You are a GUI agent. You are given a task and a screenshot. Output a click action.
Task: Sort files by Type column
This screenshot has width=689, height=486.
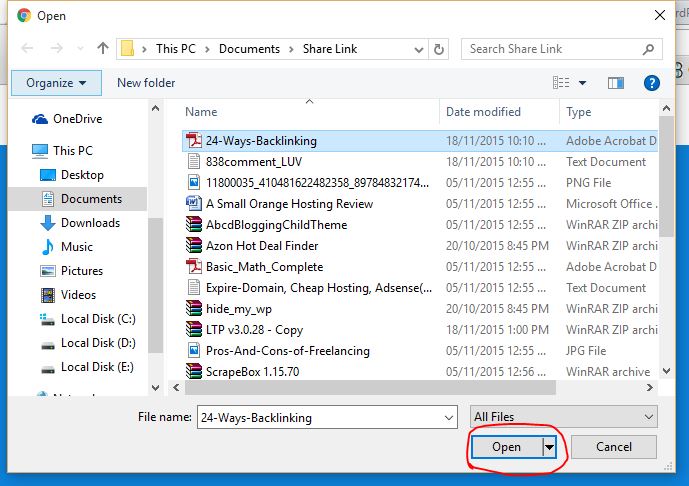(x=578, y=112)
